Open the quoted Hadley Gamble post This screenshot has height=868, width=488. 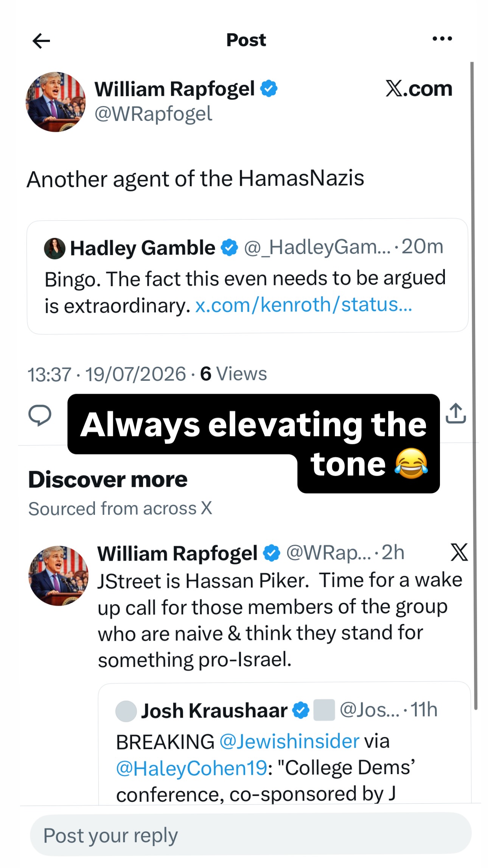247,276
